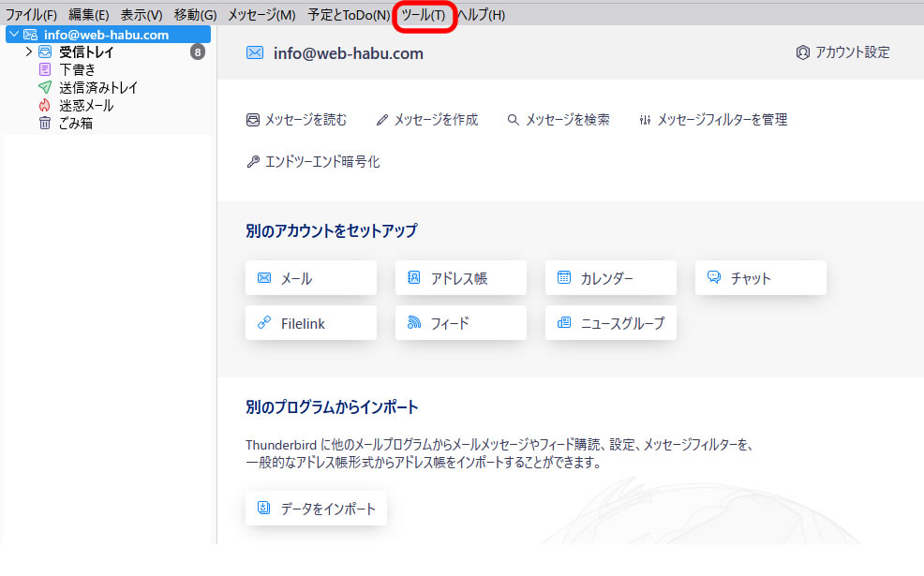Click the pencil icon for Write Message
Image resolution: width=924 pixels, height=576 pixels.
coord(381,120)
